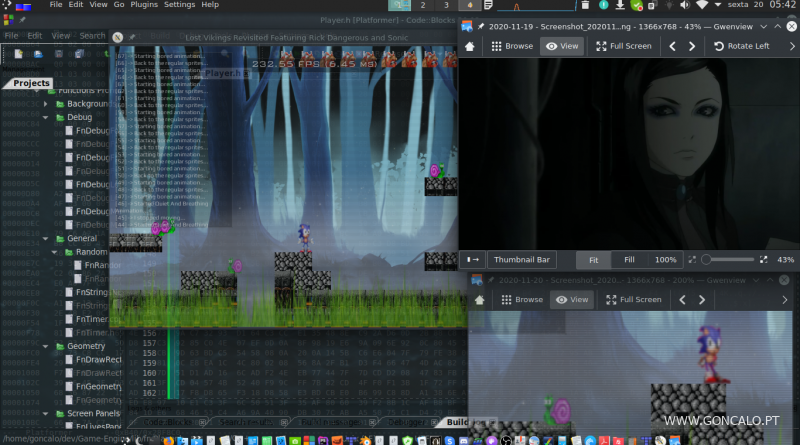Image resolution: width=800 pixels, height=445 pixels.
Task: Click the Code::Blocks colored squares window icon
Action: tap(8, 20)
